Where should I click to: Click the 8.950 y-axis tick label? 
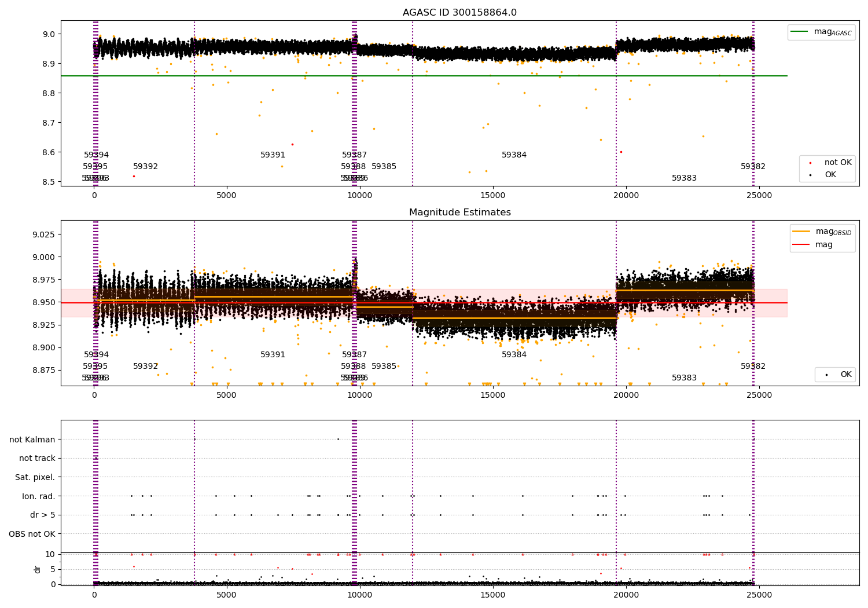[45, 302]
